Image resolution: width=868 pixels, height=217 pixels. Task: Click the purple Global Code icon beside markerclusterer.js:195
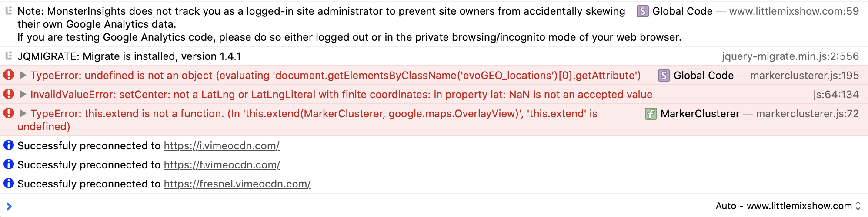tap(664, 76)
